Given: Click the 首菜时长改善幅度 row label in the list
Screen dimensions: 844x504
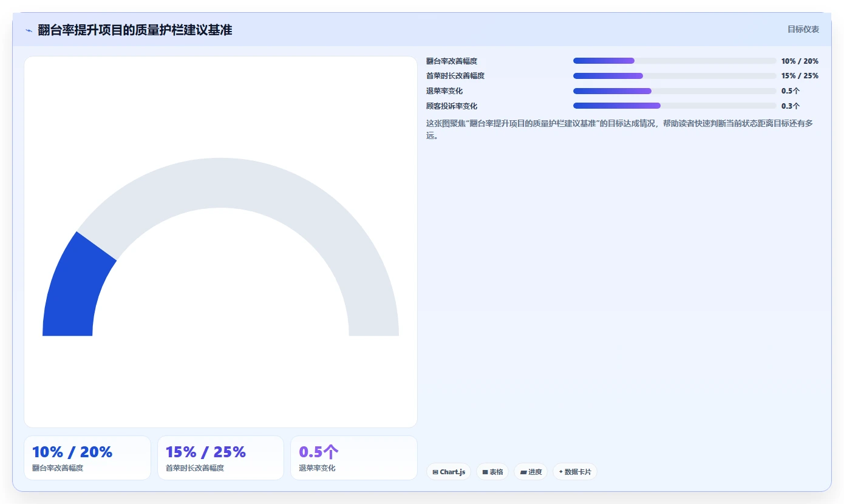Looking at the screenshot, I should pyautogui.click(x=455, y=76).
